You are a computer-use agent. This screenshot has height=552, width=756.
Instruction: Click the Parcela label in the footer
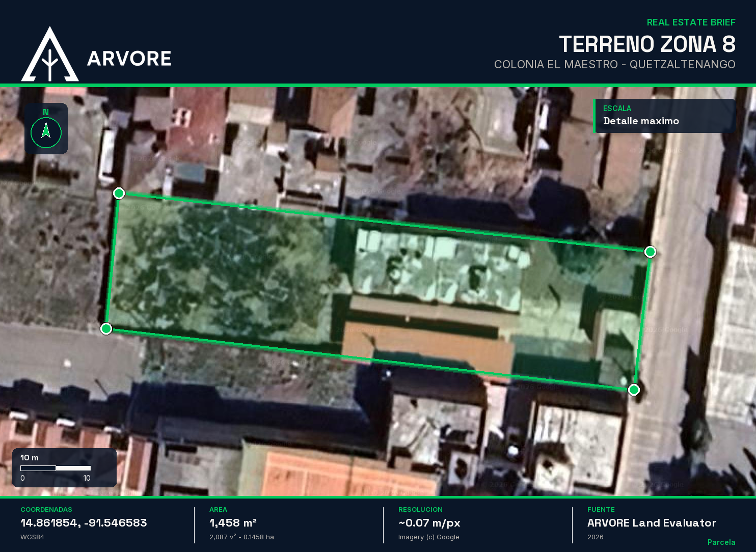click(721, 542)
